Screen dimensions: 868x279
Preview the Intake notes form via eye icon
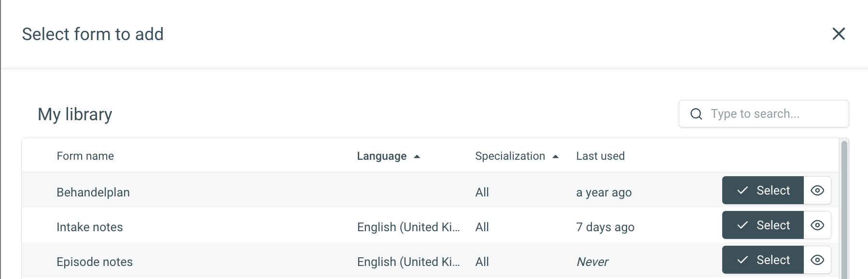pyautogui.click(x=817, y=225)
